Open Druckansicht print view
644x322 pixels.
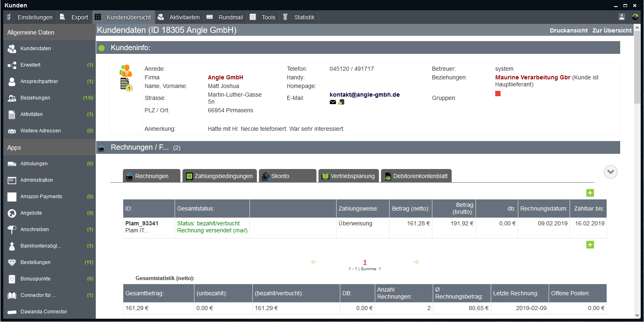(x=569, y=30)
